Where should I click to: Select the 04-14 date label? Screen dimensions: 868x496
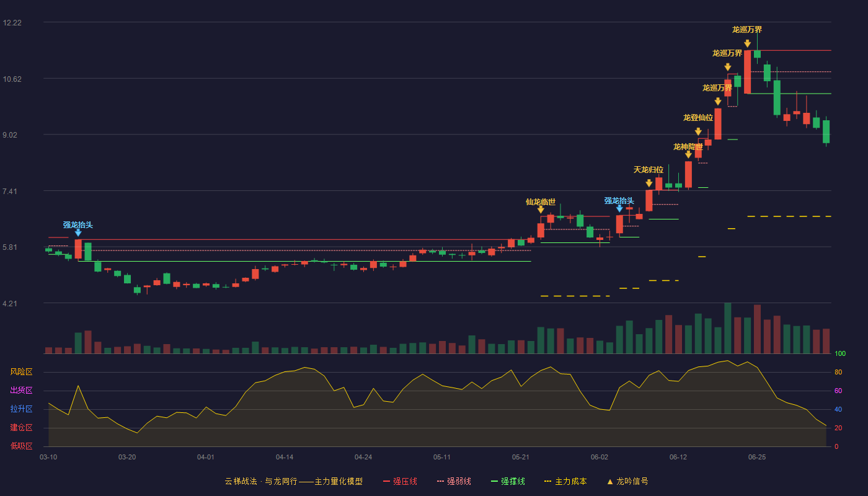(x=285, y=457)
